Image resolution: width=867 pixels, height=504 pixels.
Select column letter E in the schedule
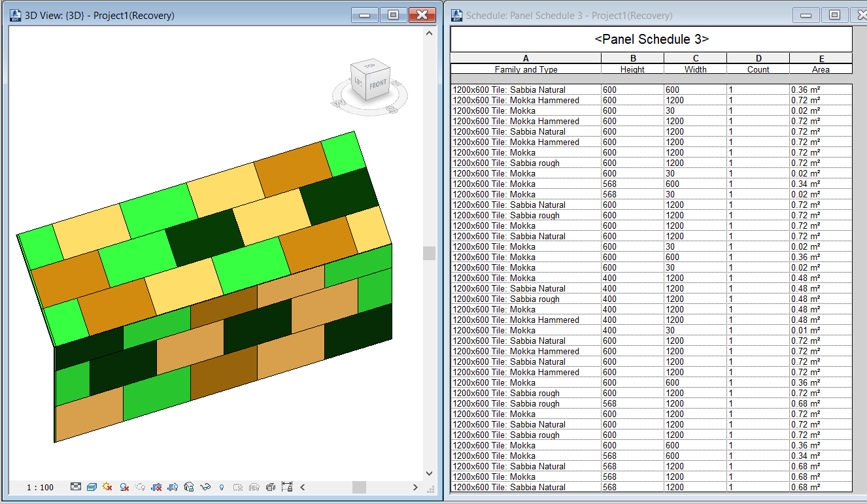tap(821, 58)
